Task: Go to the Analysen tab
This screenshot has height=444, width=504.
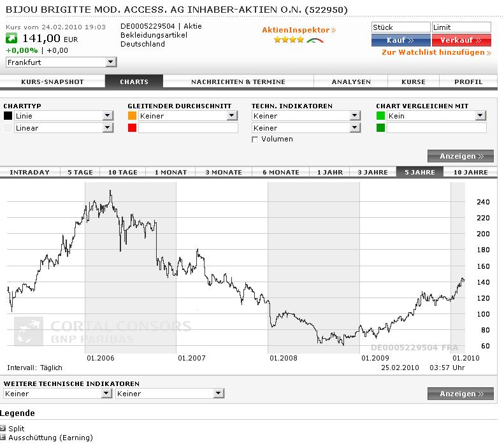Action: 351,82
